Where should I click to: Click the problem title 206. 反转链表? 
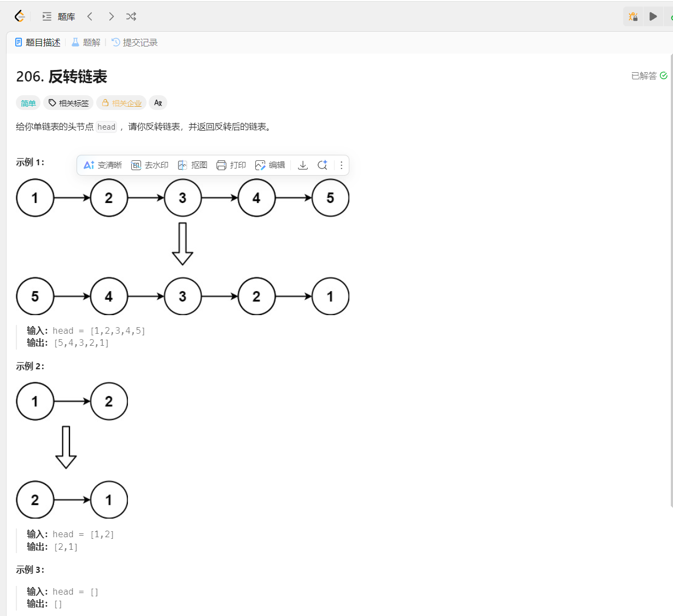62,77
